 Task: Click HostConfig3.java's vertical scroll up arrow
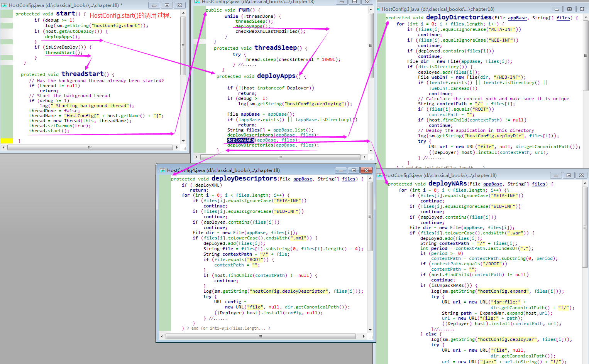(x=586, y=17)
